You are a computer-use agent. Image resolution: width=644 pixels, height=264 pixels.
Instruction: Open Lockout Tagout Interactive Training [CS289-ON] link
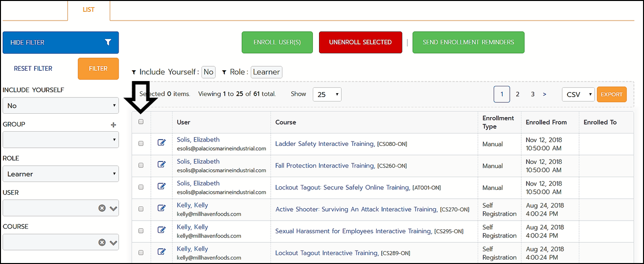pos(327,253)
